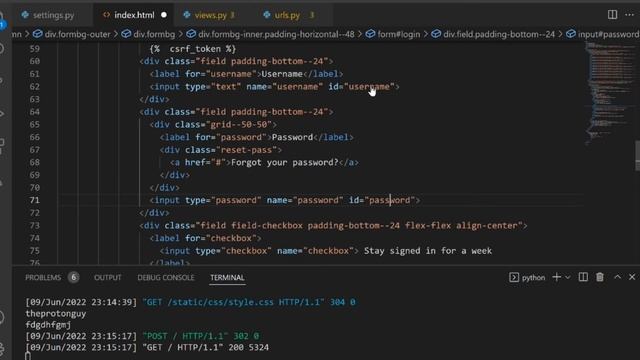
Task: Click the GET / HTTP/1.1 200 5324 line
Action: click(147, 348)
